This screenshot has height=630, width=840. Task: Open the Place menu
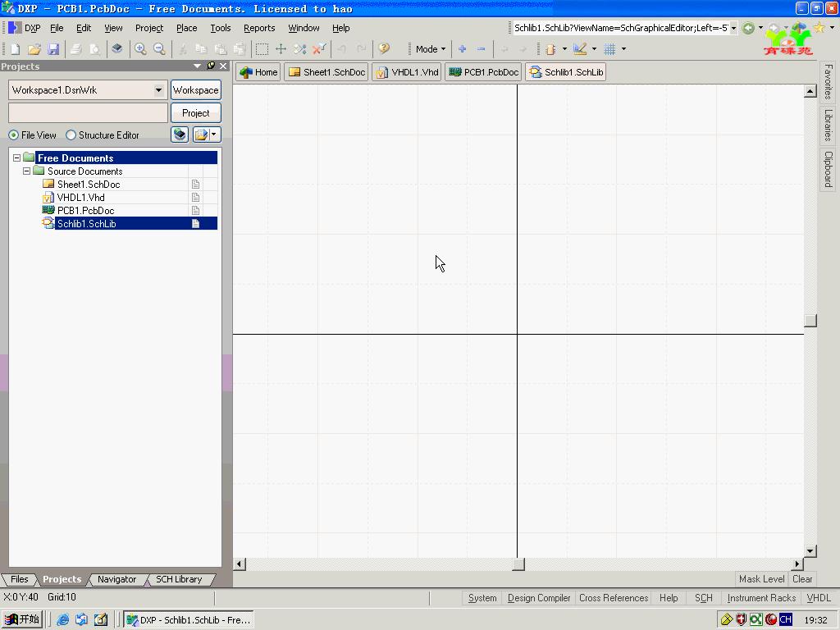tap(187, 28)
